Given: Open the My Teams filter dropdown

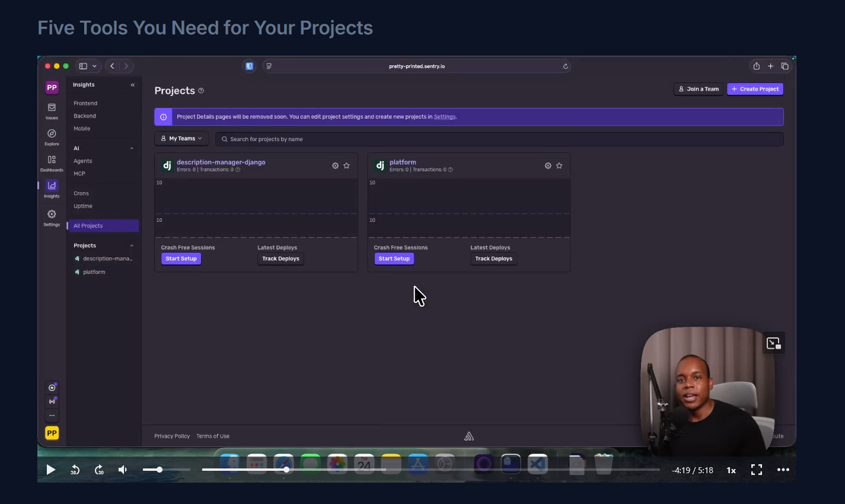Looking at the screenshot, I should click(x=181, y=139).
